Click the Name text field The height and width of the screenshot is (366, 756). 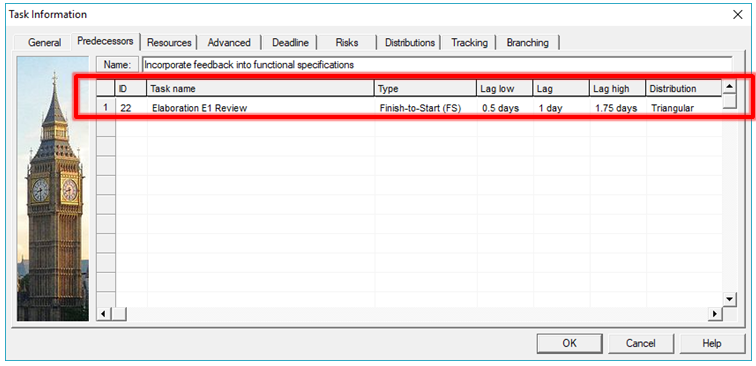point(437,65)
